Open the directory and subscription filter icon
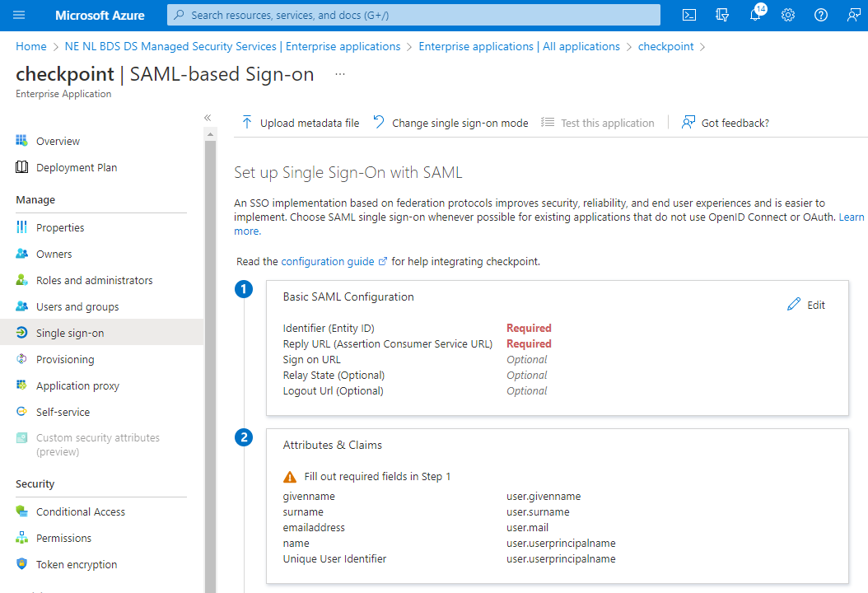Screen dimensions: 868x593 click(722, 14)
